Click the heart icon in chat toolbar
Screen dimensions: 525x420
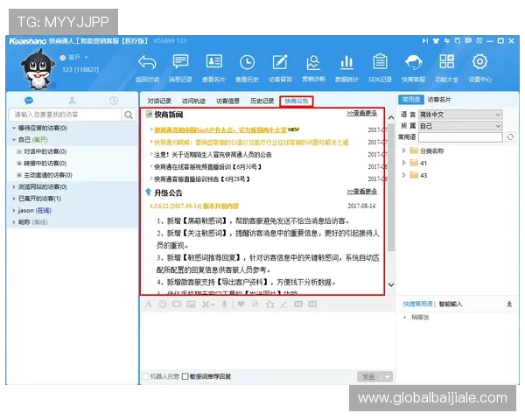pyautogui.click(x=241, y=304)
